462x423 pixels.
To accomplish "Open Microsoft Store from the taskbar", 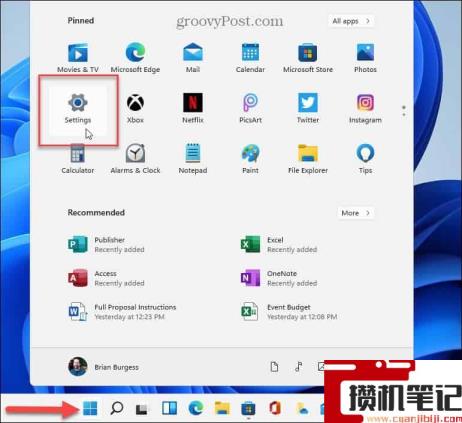I will [248, 408].
